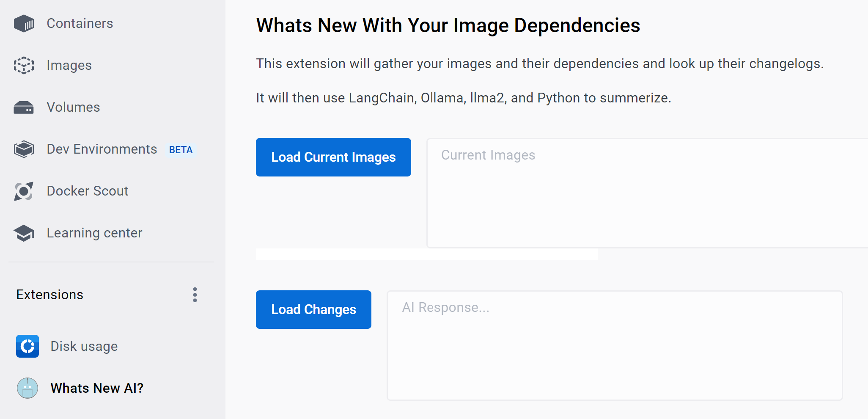
Task: Click the Images cube icon
Action: [24, 65]
